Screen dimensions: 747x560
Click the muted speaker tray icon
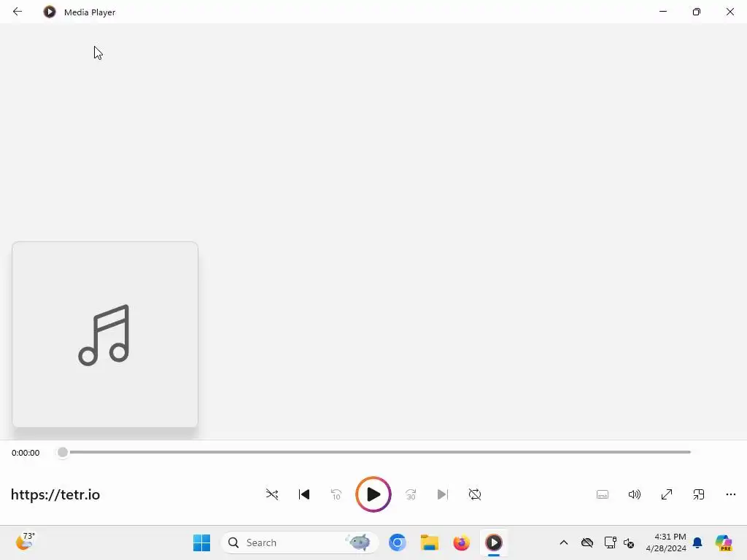tap(629, 542)
